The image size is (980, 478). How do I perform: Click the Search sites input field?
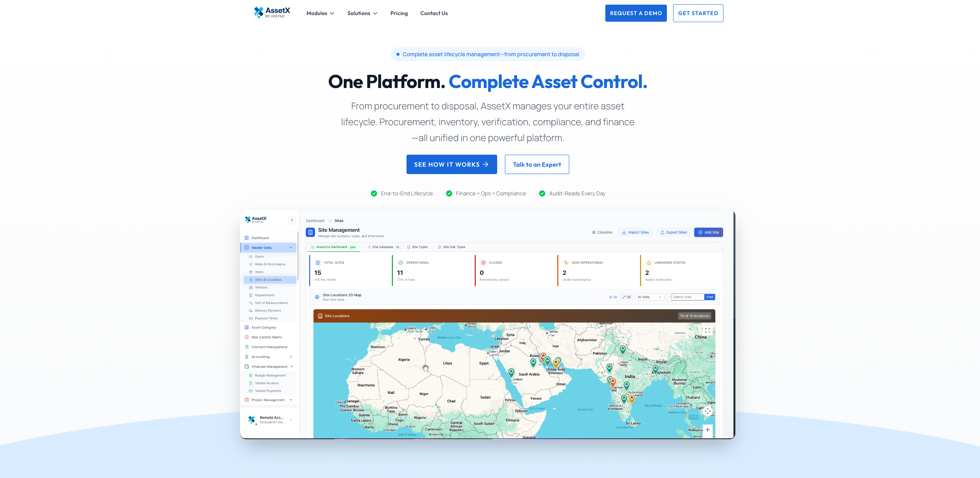(687, 297)
